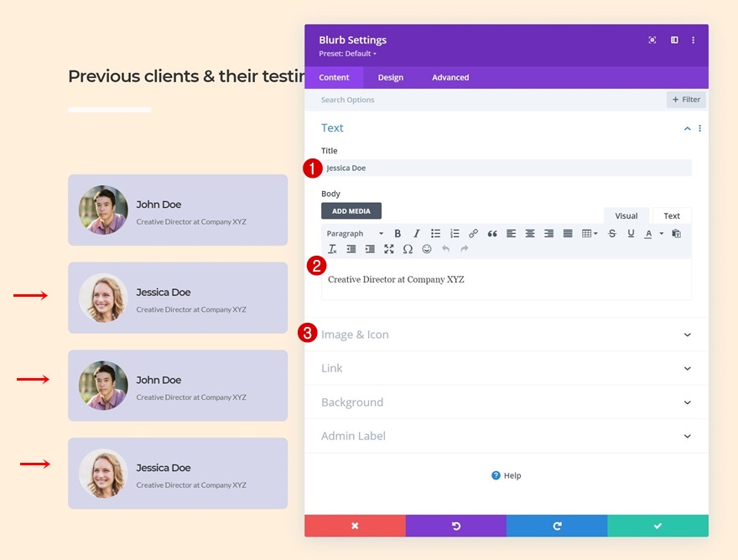Viewport: 738px width, 560px height.
Task: Click the + Filter button
Action: click(686, 100)
